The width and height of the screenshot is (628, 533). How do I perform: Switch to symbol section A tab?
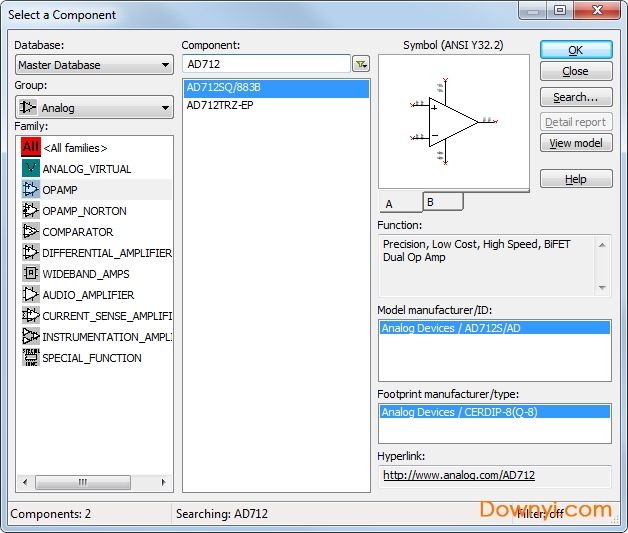[x=399, y=203]
